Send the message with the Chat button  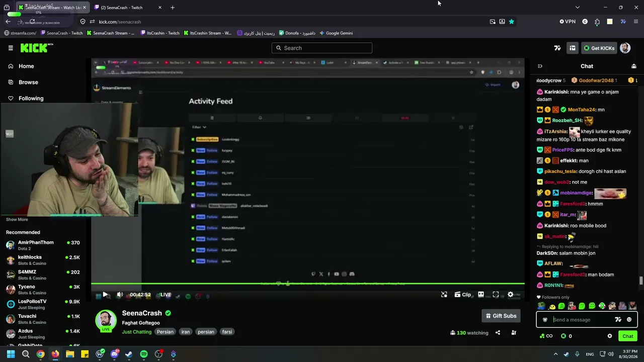coord(627,336)
